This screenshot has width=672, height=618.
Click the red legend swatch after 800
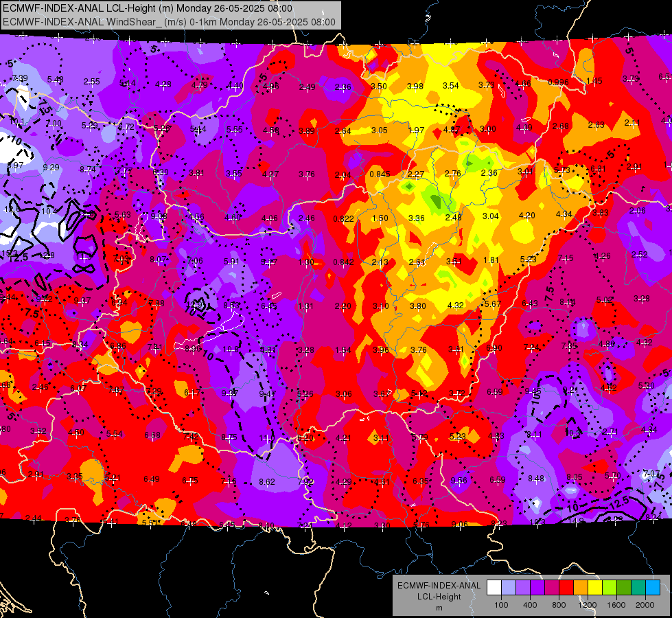tap(566, 587)
